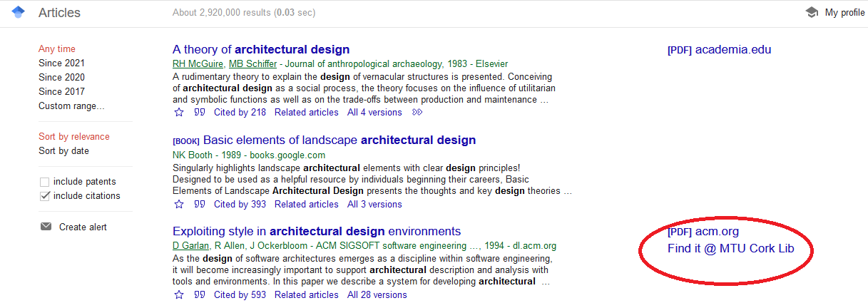Filter results Since 2017
868x308 pixels.
click(x=61, y=92)
